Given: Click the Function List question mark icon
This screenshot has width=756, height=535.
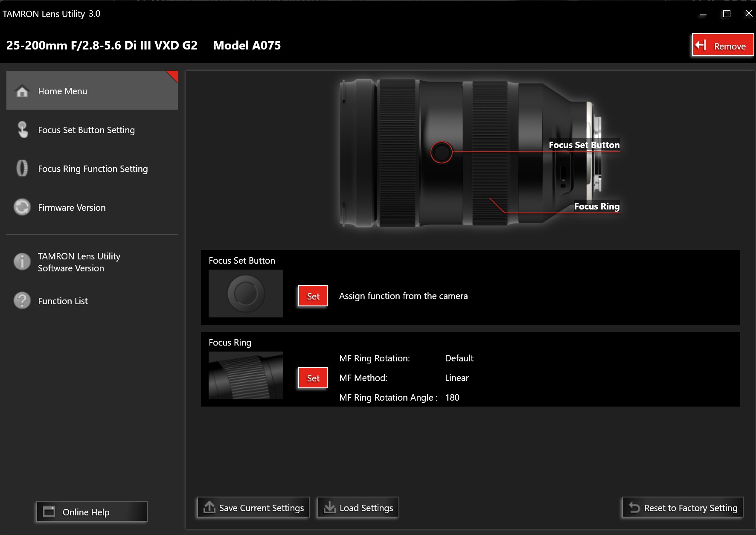Looking at the screenshot, I should (x=22, y=301).
